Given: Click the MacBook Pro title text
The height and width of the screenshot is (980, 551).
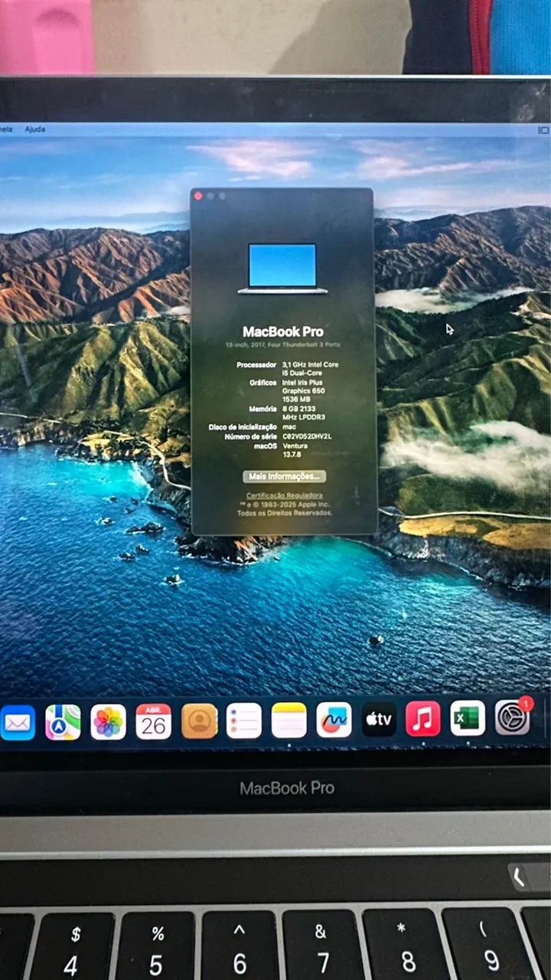Looking at the screenshot, I should pos(283,332).
